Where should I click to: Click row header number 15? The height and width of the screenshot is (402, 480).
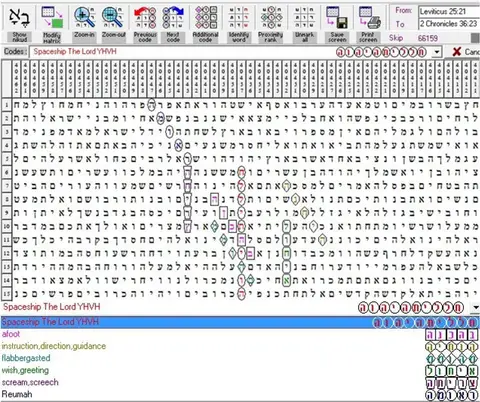[7, 294]
